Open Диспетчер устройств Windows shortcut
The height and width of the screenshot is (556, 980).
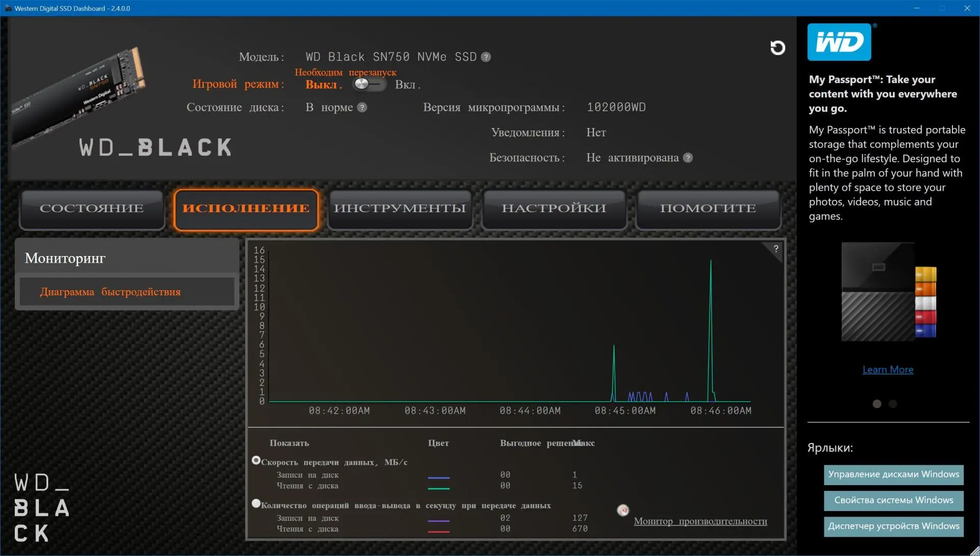894,526
